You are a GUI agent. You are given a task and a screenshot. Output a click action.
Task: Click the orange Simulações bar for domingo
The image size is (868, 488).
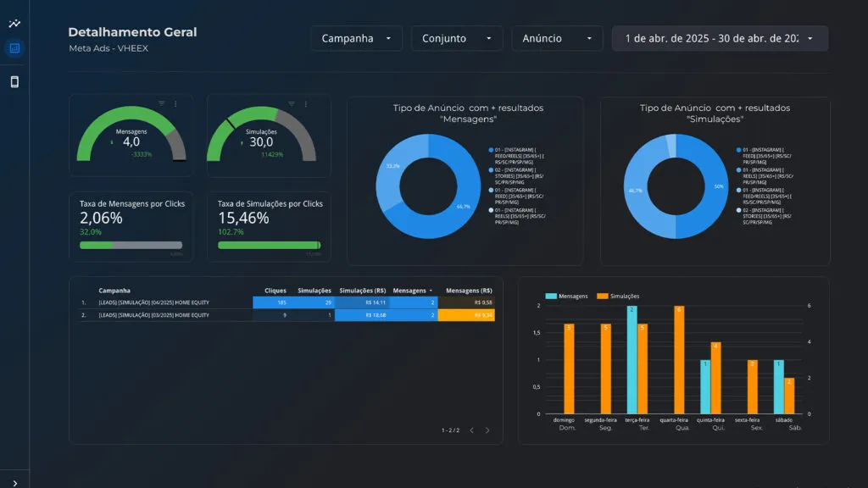pyautogui.click(x=569, y=369)
